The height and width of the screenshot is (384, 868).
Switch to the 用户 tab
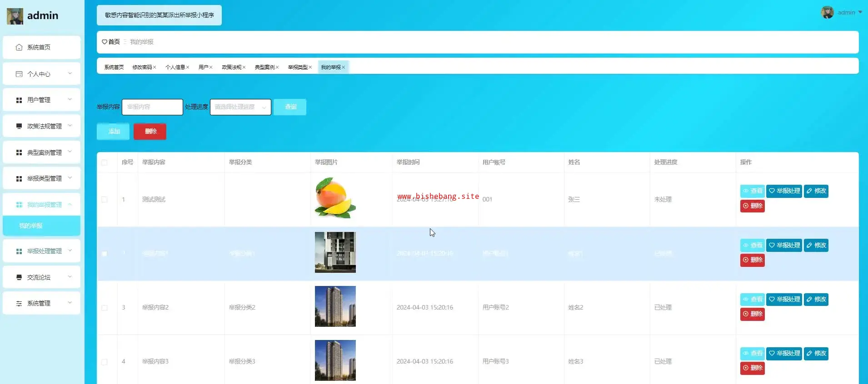pyautogui.click(x=204, y=67)
